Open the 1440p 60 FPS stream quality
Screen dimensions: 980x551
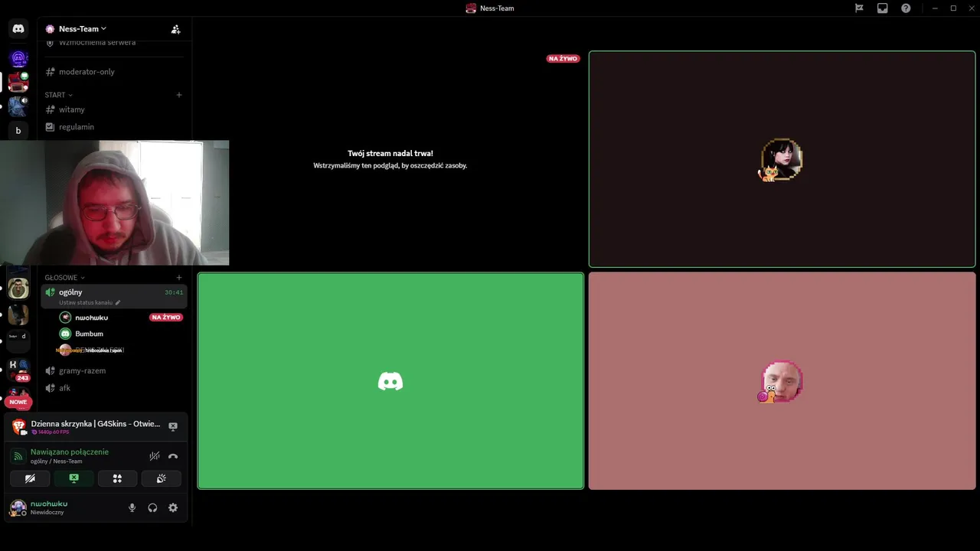pyautogui.click(x=51, y=432)
